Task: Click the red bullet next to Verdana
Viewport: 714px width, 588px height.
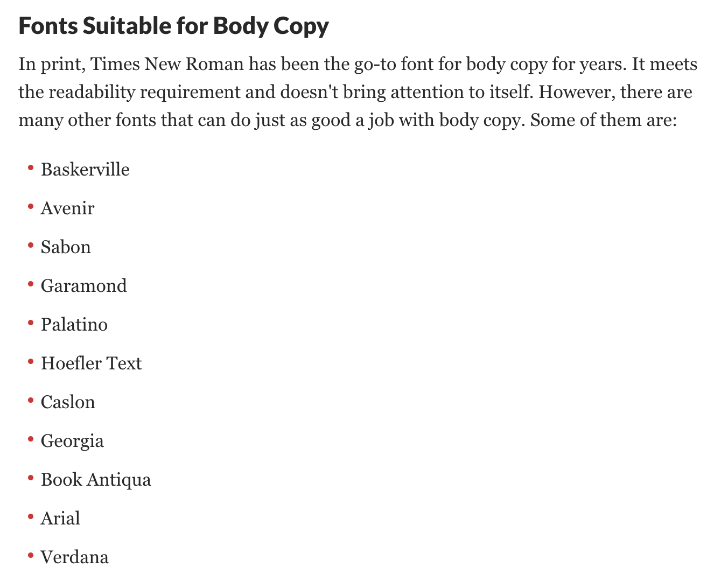Action: click(x=31, y=555)
